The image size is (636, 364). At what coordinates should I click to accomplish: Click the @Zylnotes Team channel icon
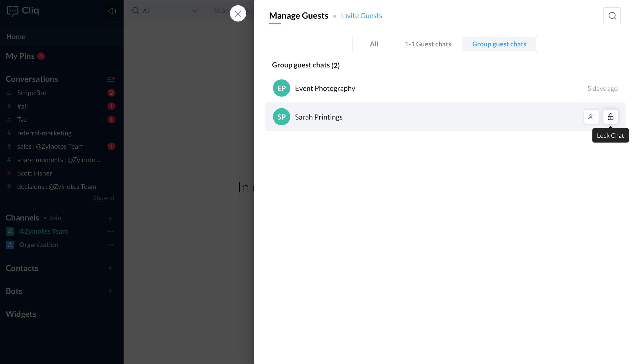(10, 232)
